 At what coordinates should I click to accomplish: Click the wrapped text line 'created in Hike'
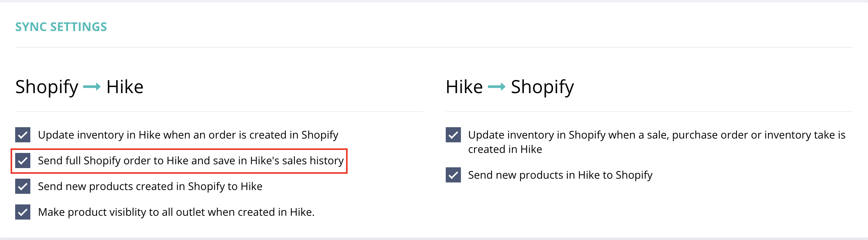click(505, 149)
